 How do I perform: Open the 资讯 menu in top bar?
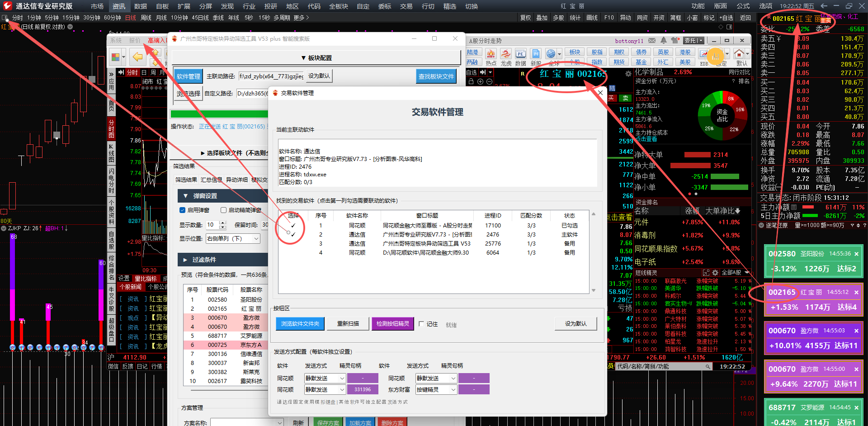point(119,6)
